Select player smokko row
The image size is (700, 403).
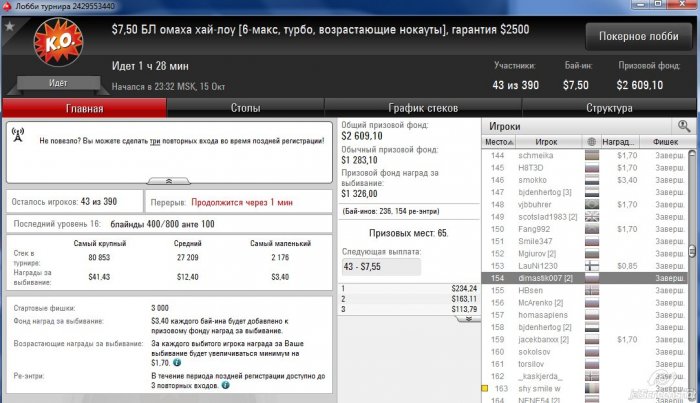coord(584,180)
